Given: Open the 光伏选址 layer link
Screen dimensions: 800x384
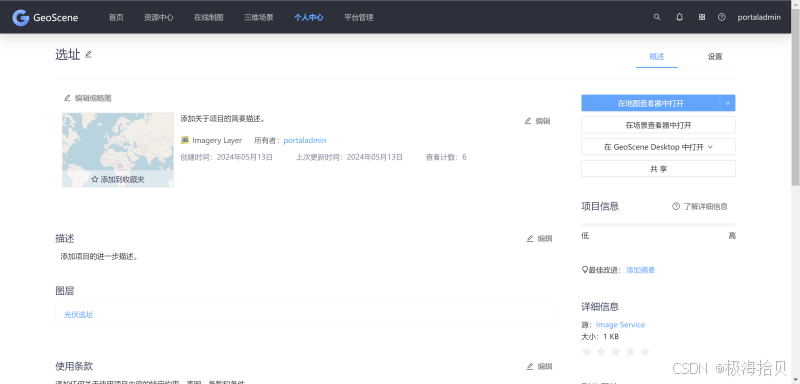Looking at the screenshot, I should [x=79, y=315].
